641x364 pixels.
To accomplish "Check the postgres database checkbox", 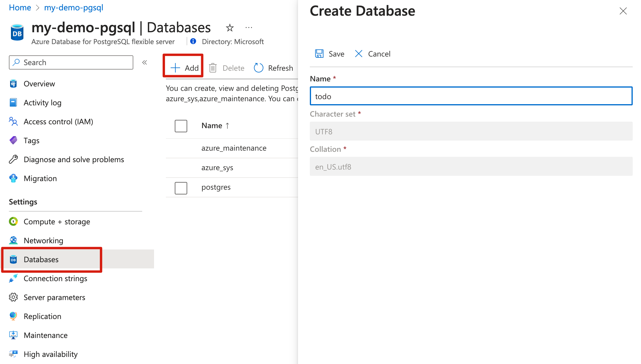I will coord(180,187).
